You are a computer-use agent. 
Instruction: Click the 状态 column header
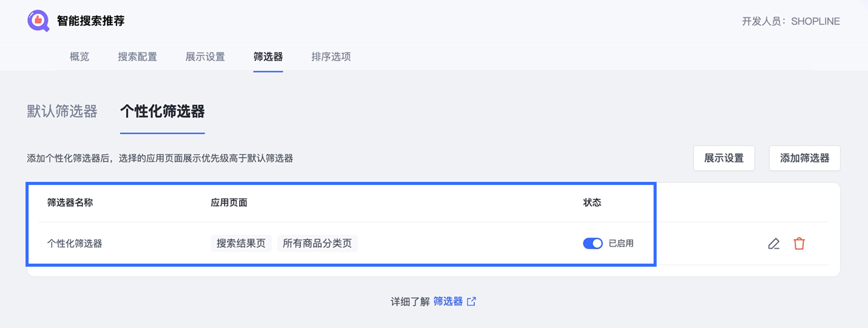tap(592, 203)
